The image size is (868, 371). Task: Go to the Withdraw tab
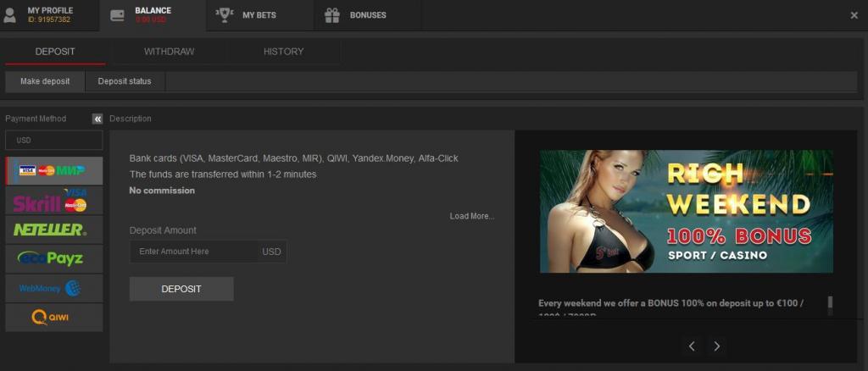(x=169, y=52)
